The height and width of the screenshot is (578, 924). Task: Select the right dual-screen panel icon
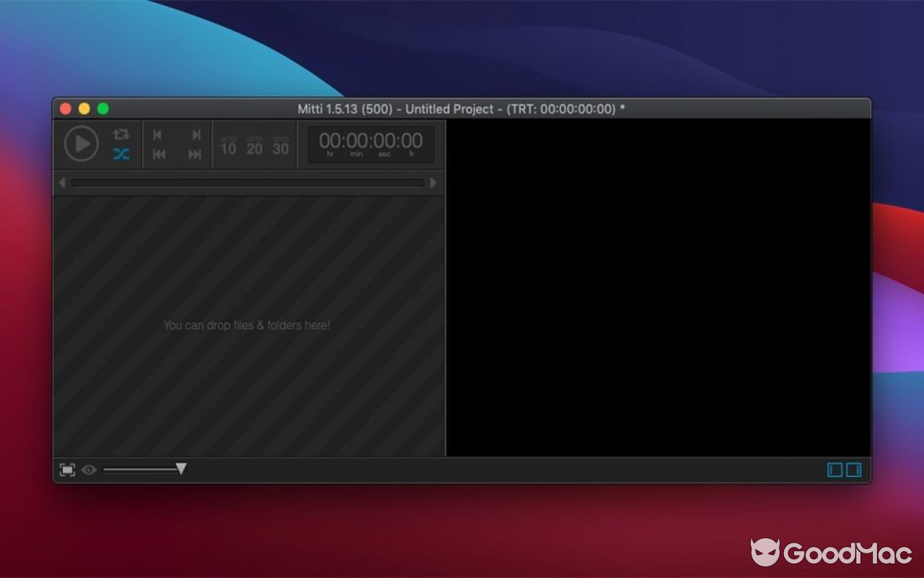click(x=854, y=470)
